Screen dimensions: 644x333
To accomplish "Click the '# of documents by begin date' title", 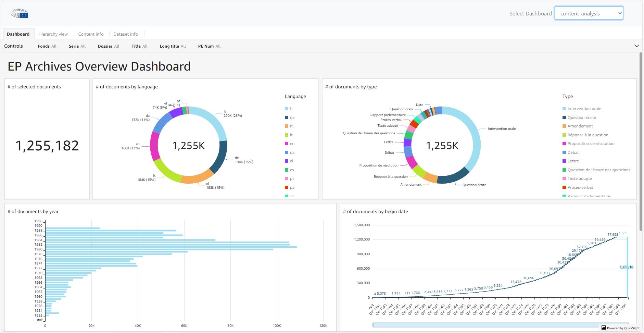I will pyautogui.click(x=376, y=211).
